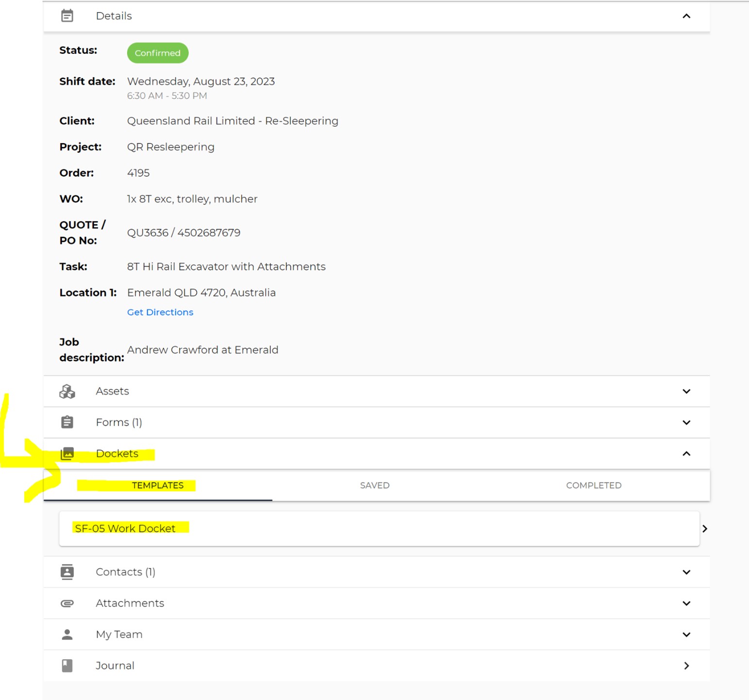
Task: Follow the Get Directions link
Action: tap(160, 312)
